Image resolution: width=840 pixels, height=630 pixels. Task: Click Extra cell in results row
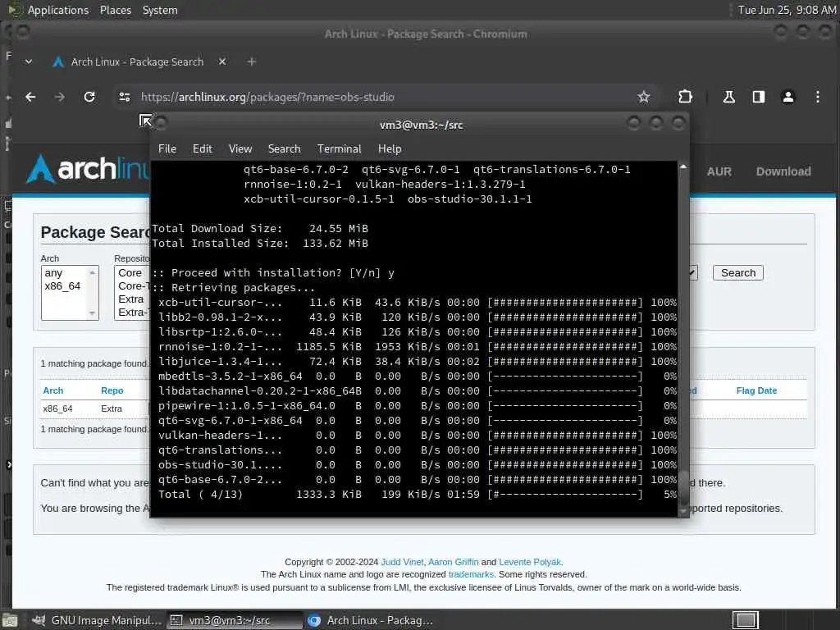coord(112,409)
